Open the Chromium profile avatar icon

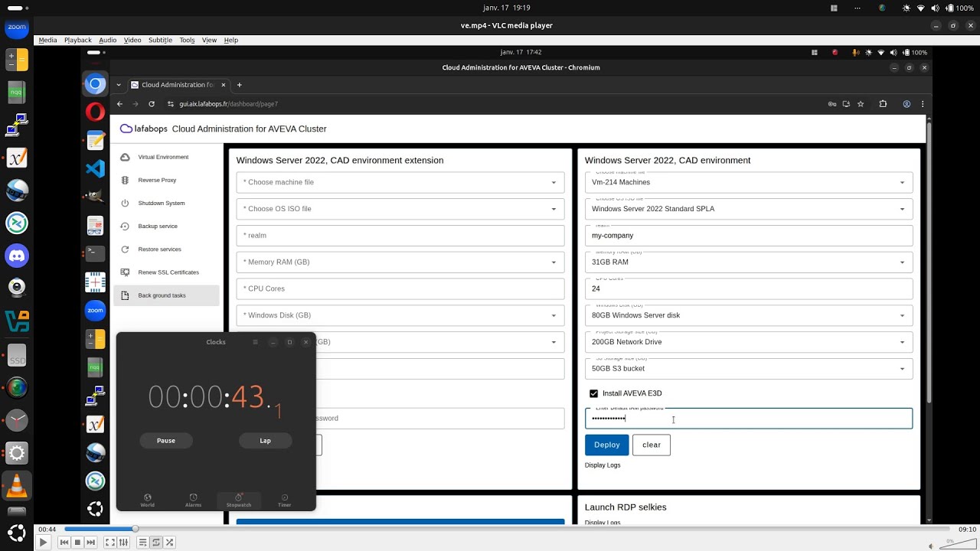coord(906,104)
